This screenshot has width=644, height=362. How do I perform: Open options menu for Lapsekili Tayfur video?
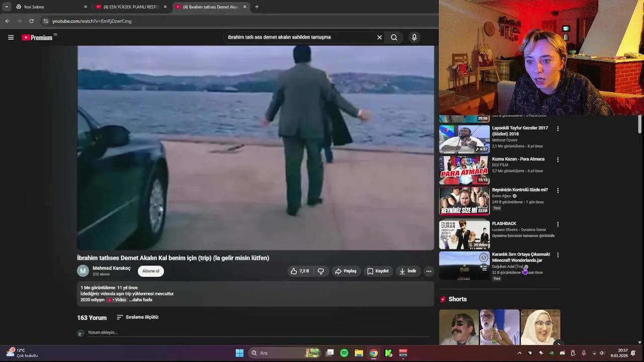557,129
